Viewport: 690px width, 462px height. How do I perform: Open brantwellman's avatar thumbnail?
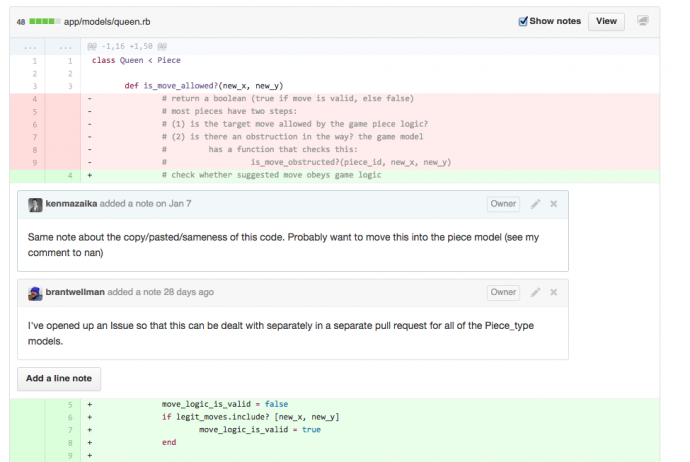point(35,292)
